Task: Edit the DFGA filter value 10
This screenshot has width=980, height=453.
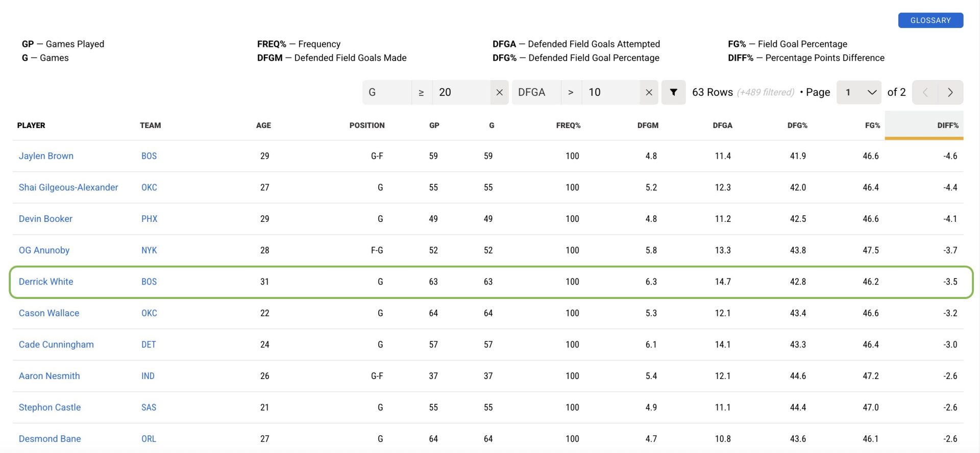Action: point(610,92)
